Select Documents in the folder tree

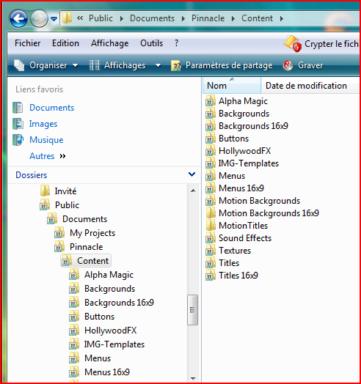click(85, 219)
